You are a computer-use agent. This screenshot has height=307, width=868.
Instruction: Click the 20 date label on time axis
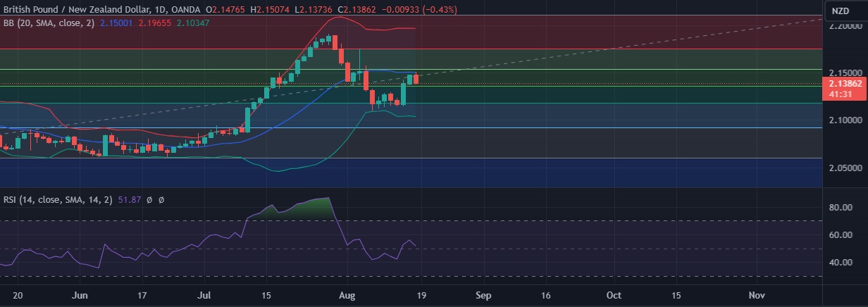pyautogui.click(x=18, y=296)
